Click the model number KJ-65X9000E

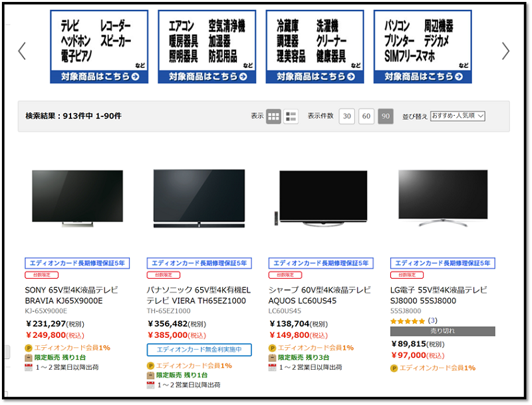click(46, 311)
